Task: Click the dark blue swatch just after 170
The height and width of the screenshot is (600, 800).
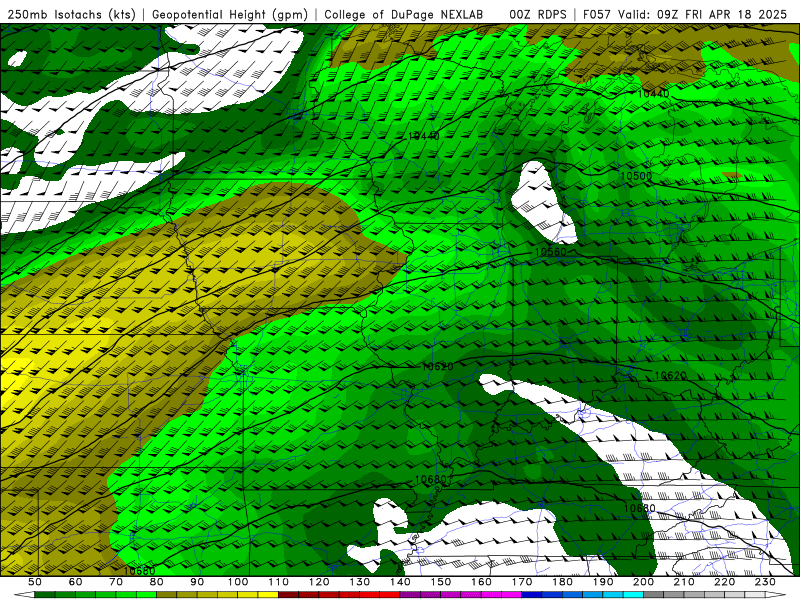Action: point(531,595)
